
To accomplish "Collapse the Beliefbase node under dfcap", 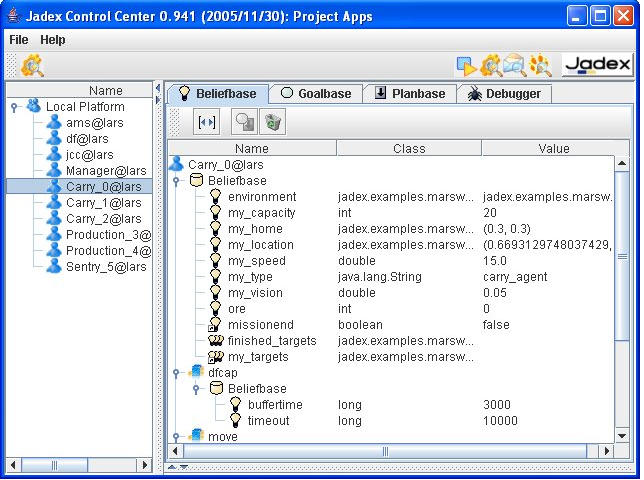I will point(196,389).
